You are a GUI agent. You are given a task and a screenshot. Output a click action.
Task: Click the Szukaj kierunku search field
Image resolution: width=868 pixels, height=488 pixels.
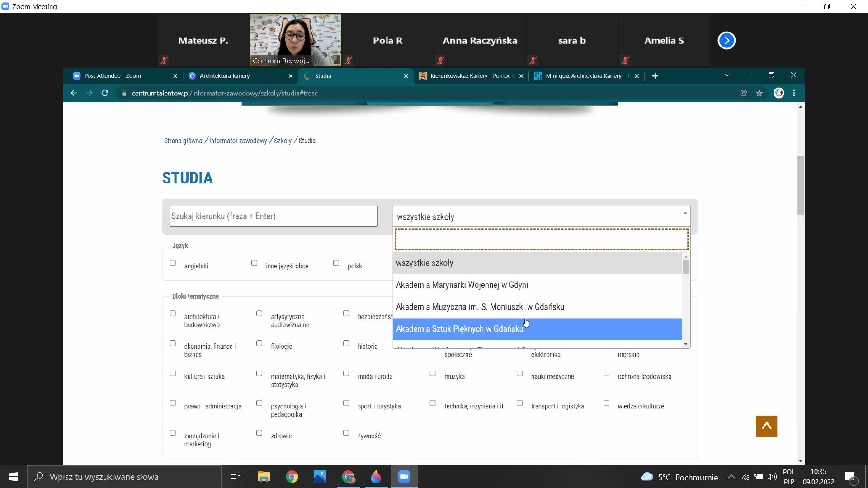coord(274,216)
